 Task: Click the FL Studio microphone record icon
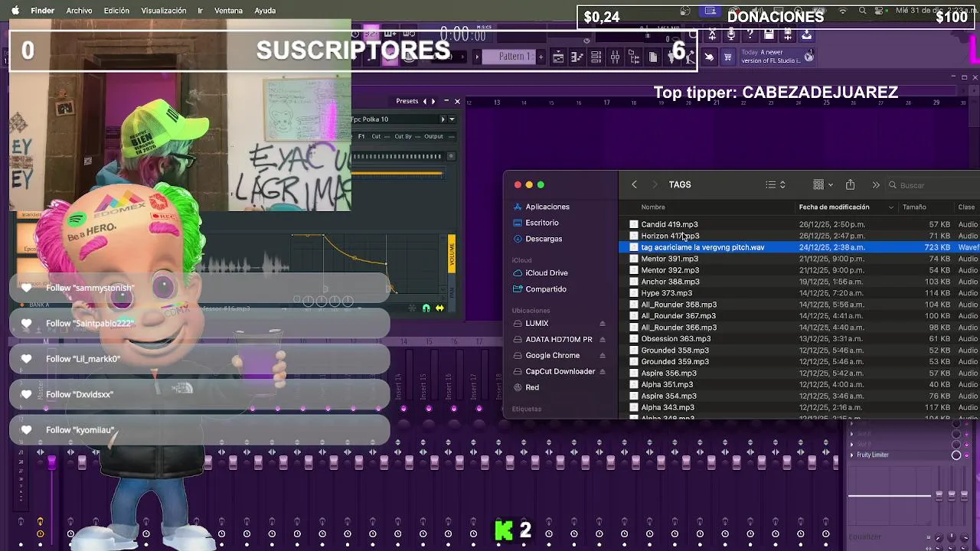pos(731,35)
